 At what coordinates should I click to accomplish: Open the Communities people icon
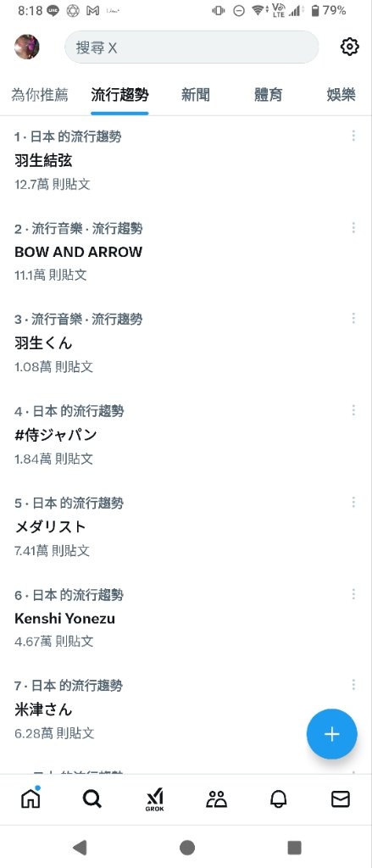(216, 798)
